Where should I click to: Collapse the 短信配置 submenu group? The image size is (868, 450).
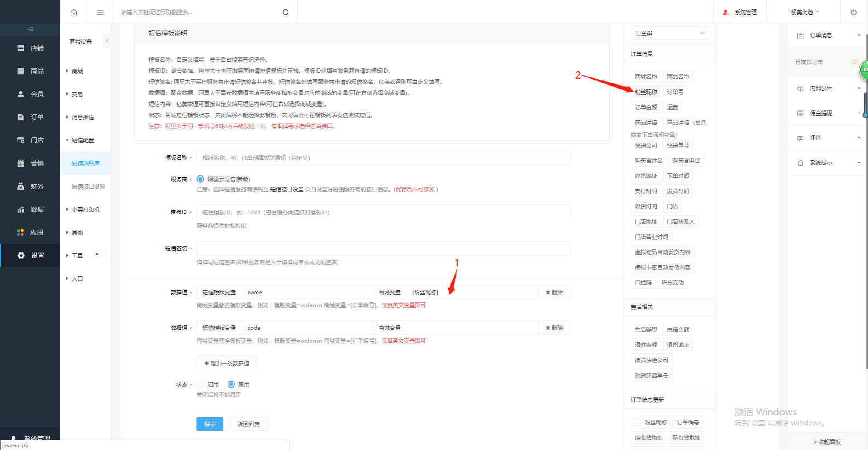click(x=80, y=140)
